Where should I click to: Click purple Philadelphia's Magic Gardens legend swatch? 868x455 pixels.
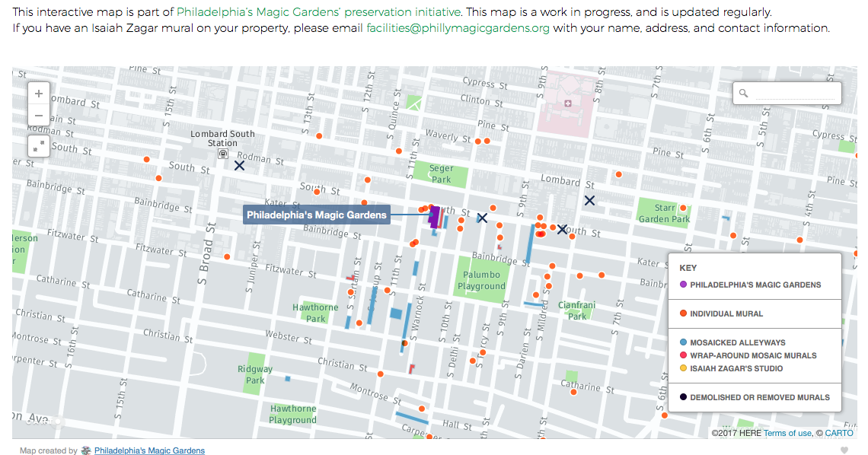(x=683, y=285)
